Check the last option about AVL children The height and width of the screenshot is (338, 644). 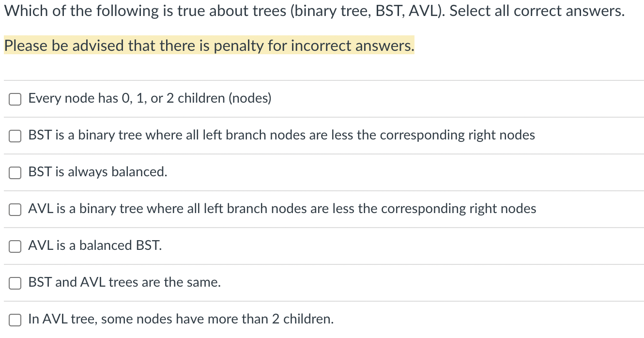15,320
